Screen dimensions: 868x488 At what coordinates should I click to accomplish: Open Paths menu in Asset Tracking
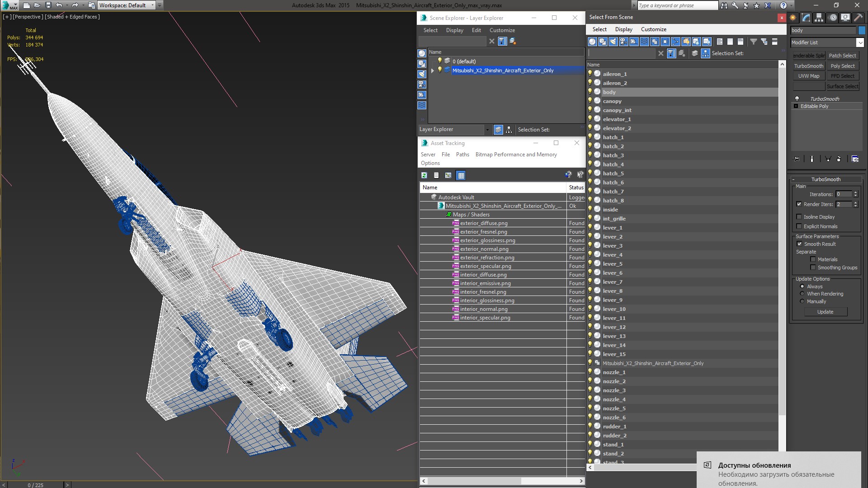click(462, 155)
